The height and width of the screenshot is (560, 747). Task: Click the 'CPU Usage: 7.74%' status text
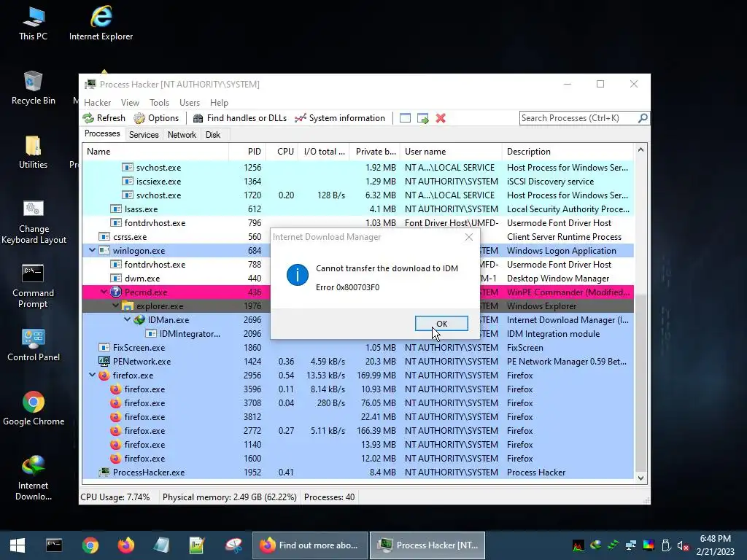click(115, 497)
